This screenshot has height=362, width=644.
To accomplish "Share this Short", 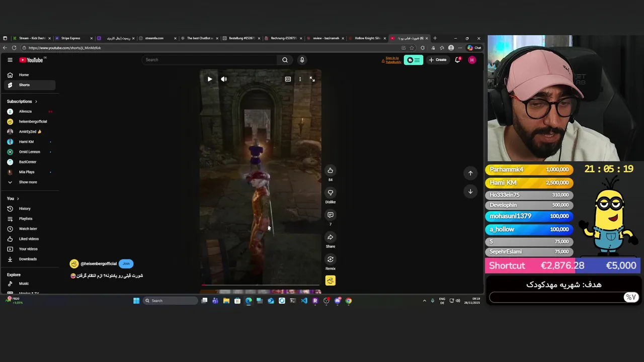I will (330, 237).
